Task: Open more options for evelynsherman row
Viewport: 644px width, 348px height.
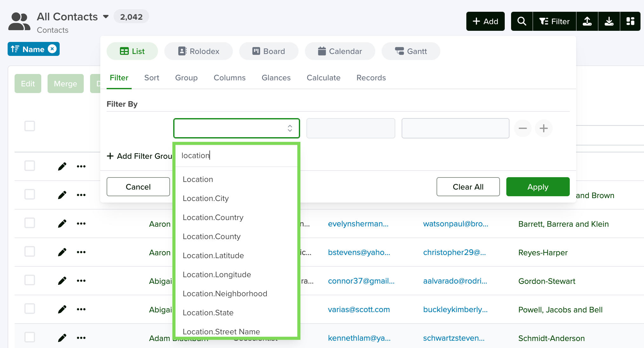Action: point(81,224)
